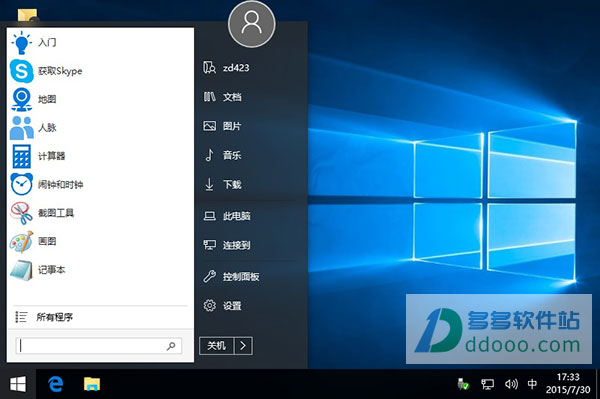Open the 闹钟和时钟 alarm clock icon

(22, 184)
